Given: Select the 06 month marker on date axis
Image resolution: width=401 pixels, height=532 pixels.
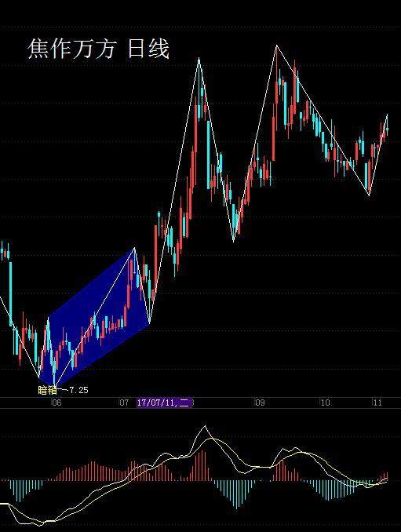Looking at the screenshot, I should tap(57, 403).
